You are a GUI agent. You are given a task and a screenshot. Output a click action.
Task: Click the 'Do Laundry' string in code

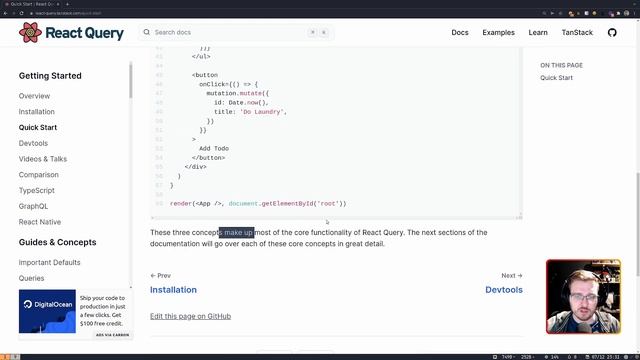click(x=262, y=112)
